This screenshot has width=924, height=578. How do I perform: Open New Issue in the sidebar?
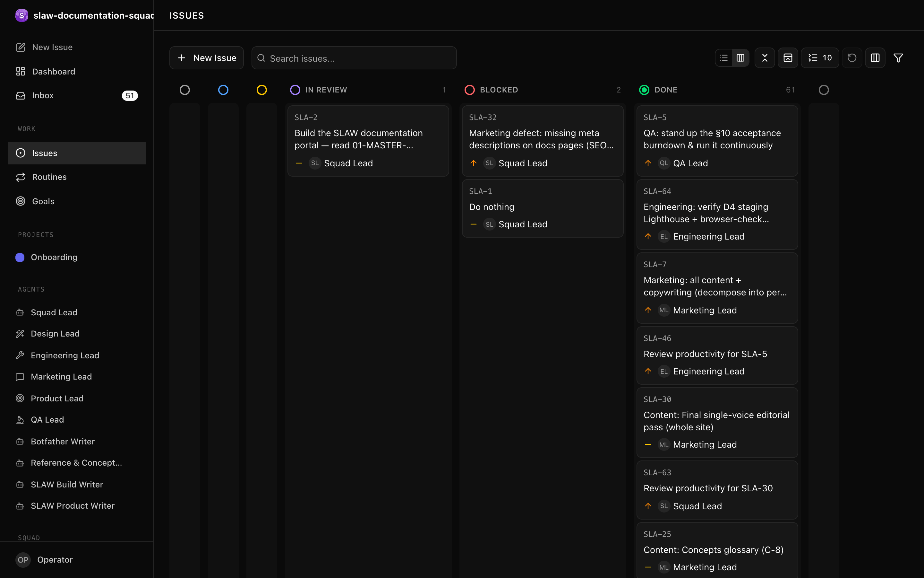click(x=76, y=47)
